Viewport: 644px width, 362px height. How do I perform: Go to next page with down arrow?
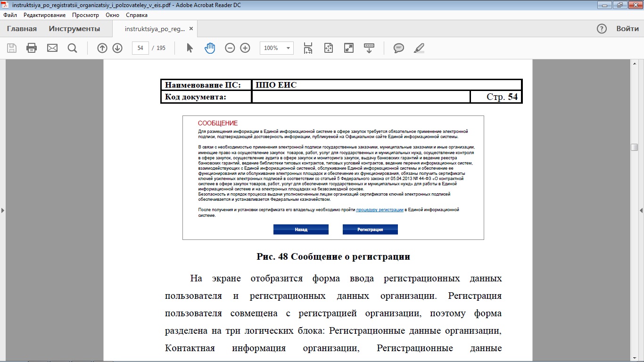click(117, 48)
